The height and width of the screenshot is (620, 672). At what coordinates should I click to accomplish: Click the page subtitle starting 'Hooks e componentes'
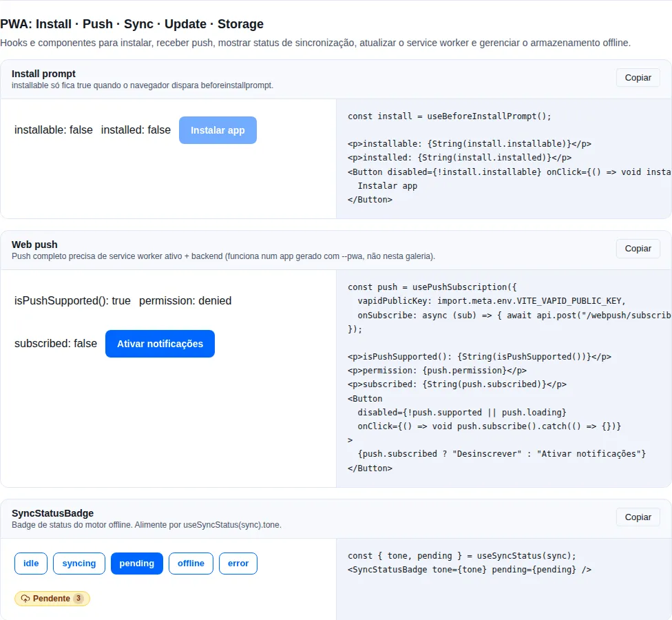[x=315, y=43]
